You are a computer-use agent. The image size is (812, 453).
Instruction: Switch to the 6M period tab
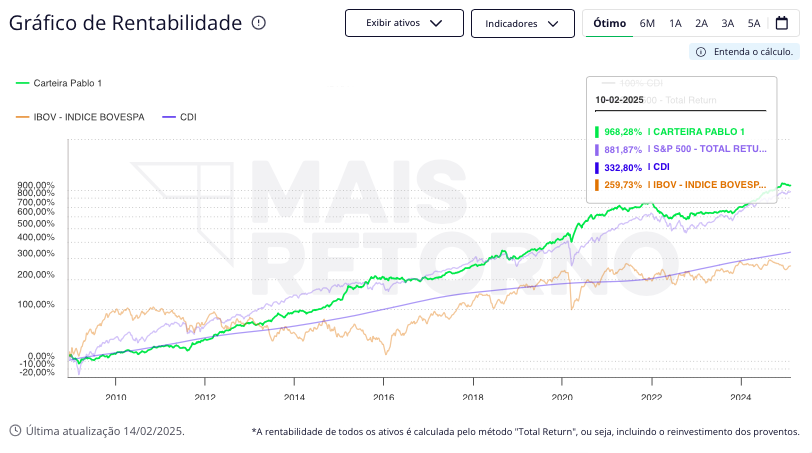tap(647, 23)
